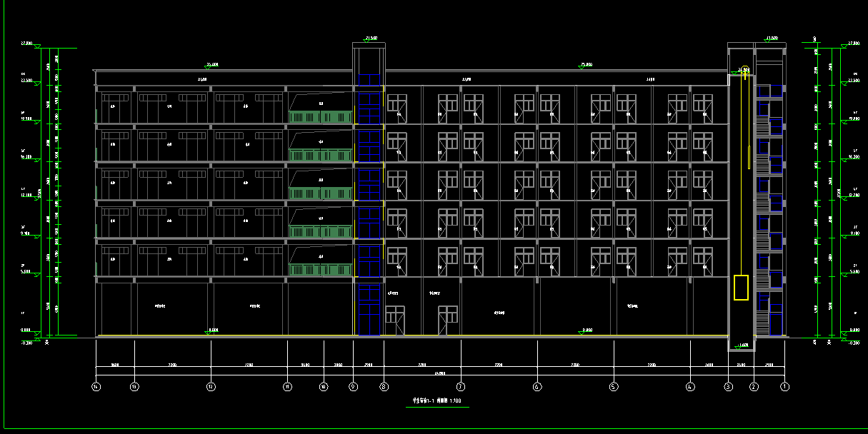Select top-right 27.000 elevation marker
This screenshot has width=868, height=434.
[x=852, y=44]
